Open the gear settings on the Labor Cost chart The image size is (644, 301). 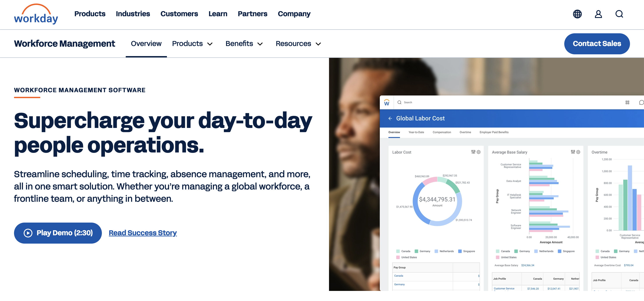point(478,152)
